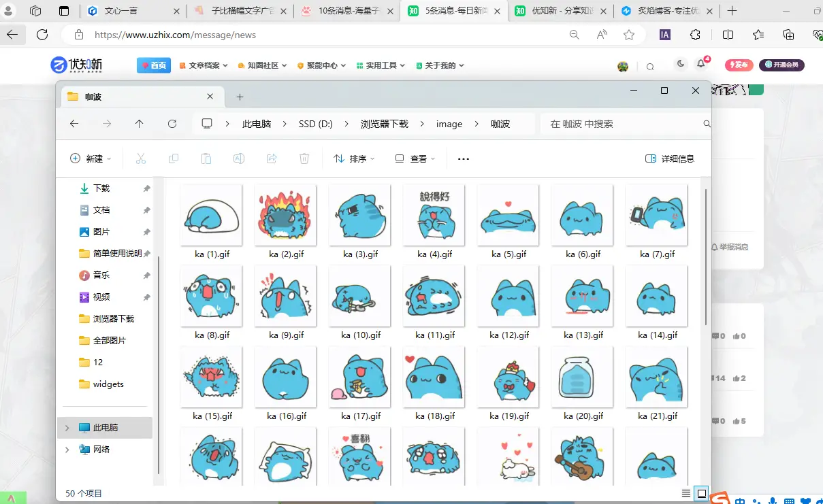Open the 聚能中心 site menu
Screen dimensions: 823x504
click(322, 65)
